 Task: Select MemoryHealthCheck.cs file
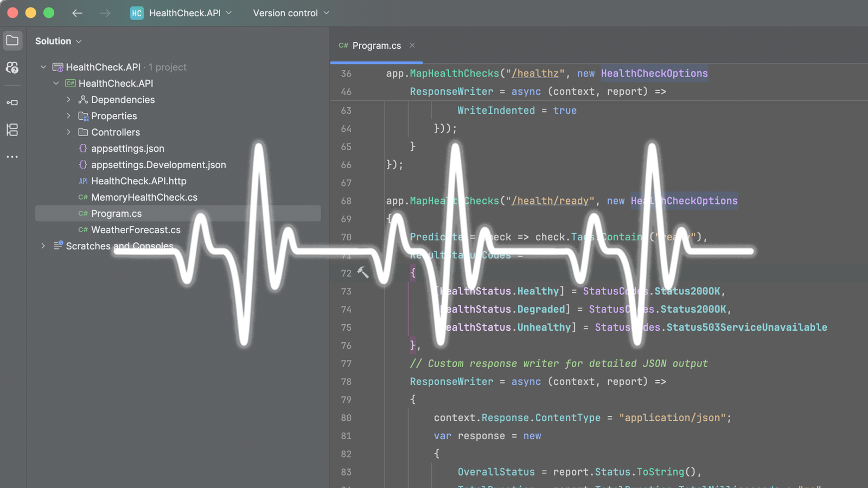[144, 197]
